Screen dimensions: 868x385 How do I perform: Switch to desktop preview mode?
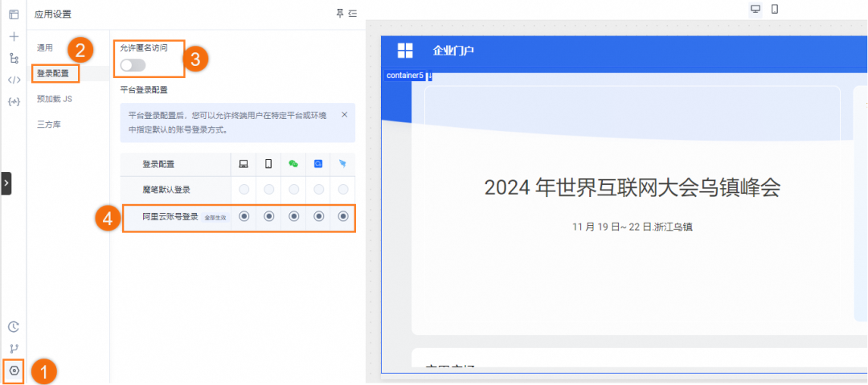[x=755, y=9]
